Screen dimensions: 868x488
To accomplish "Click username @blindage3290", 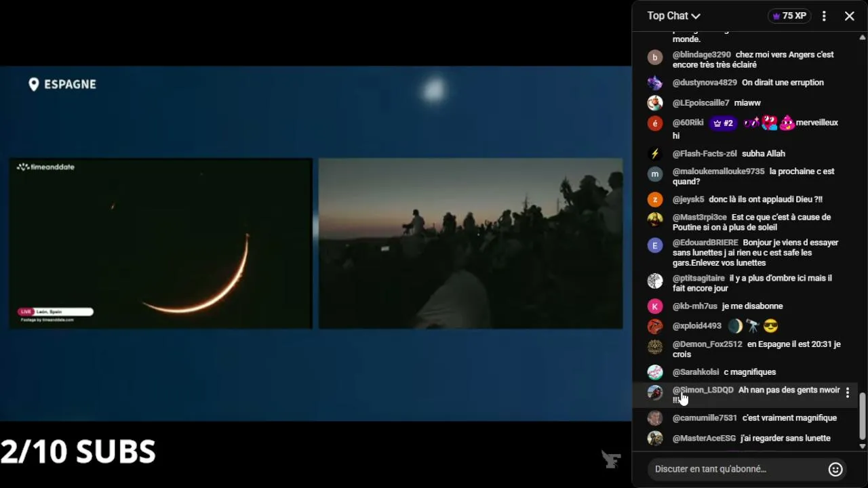I will point(702,55).
